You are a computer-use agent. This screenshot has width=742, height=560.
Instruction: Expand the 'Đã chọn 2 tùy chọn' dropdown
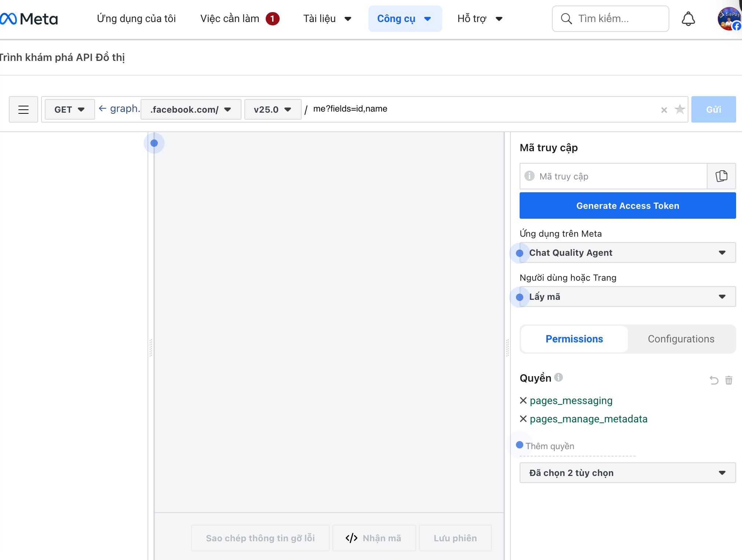tap(627, 473)
